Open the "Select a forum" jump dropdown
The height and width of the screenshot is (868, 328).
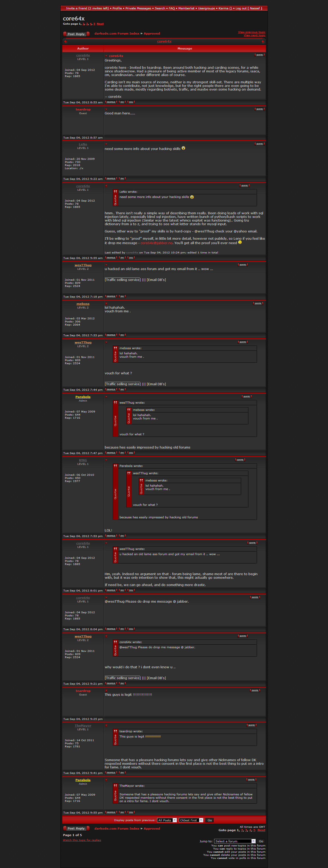coord(235,841)
